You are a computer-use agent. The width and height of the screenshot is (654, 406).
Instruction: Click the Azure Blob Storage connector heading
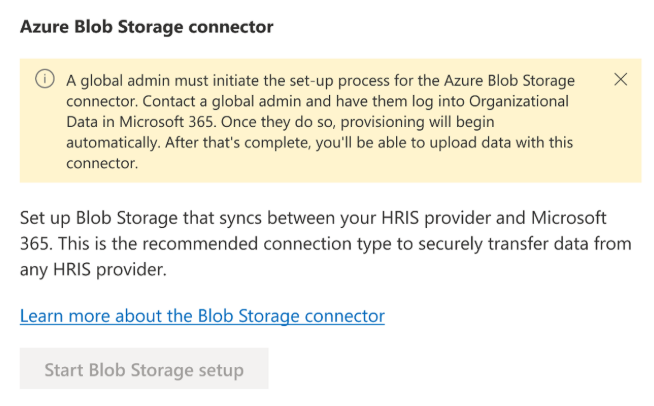[x=146, y=27]
